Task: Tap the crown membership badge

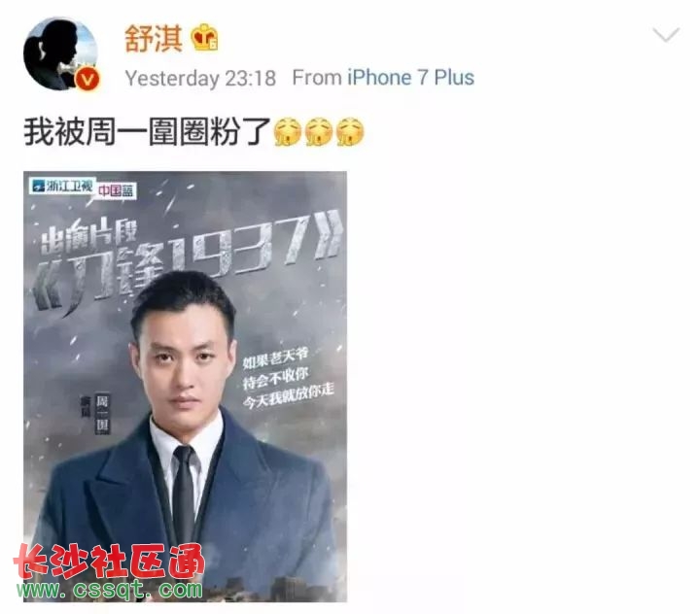Action: tap(205, 37)
